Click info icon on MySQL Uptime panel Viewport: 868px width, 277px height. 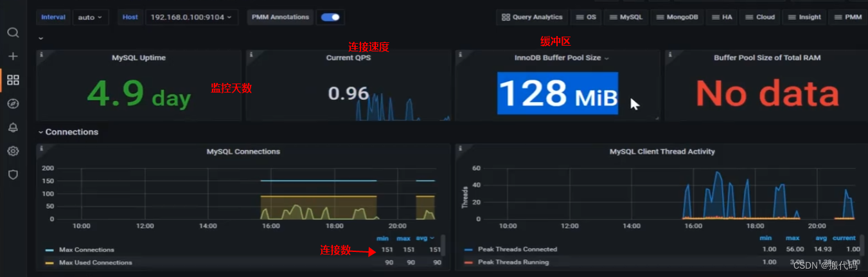coord(41,55)
